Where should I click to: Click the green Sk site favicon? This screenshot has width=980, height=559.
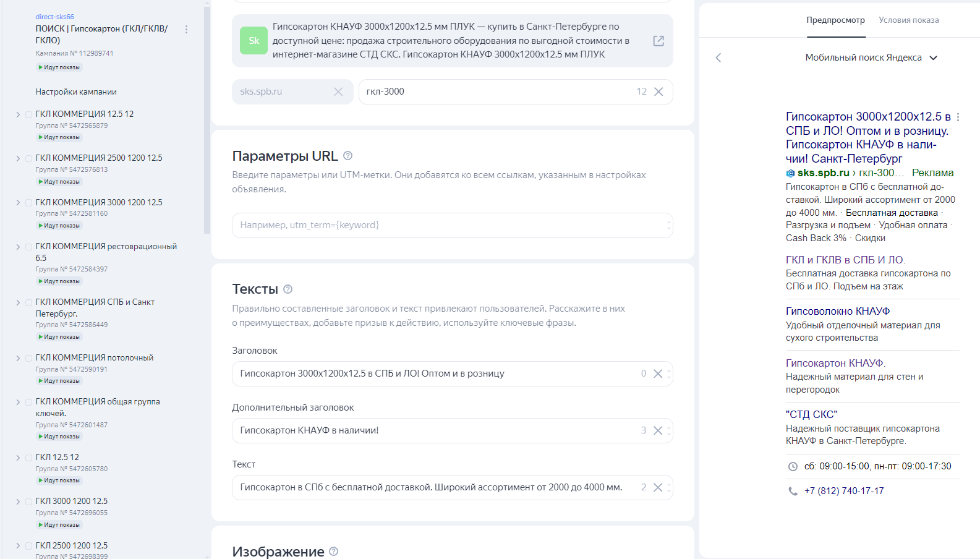(254, 41)
